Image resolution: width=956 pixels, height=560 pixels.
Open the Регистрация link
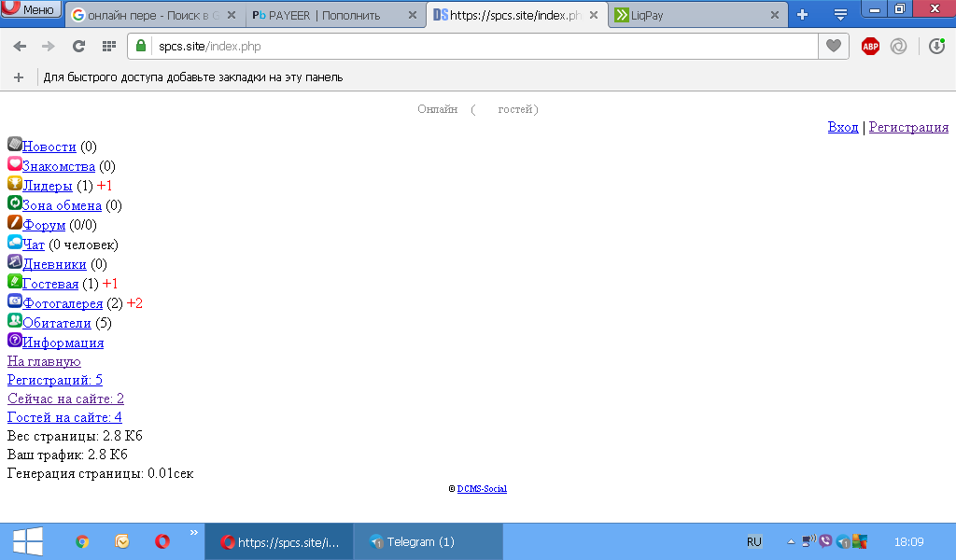click(908, 127)
